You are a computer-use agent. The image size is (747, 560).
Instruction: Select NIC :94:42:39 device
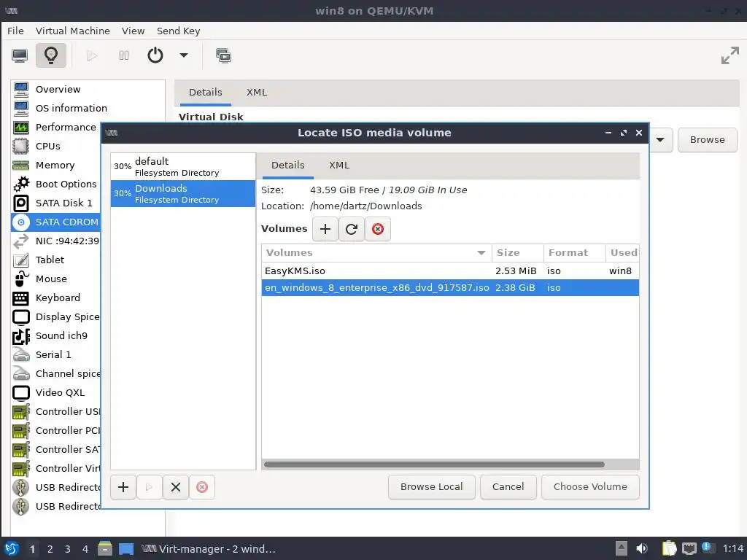[56, 241]
